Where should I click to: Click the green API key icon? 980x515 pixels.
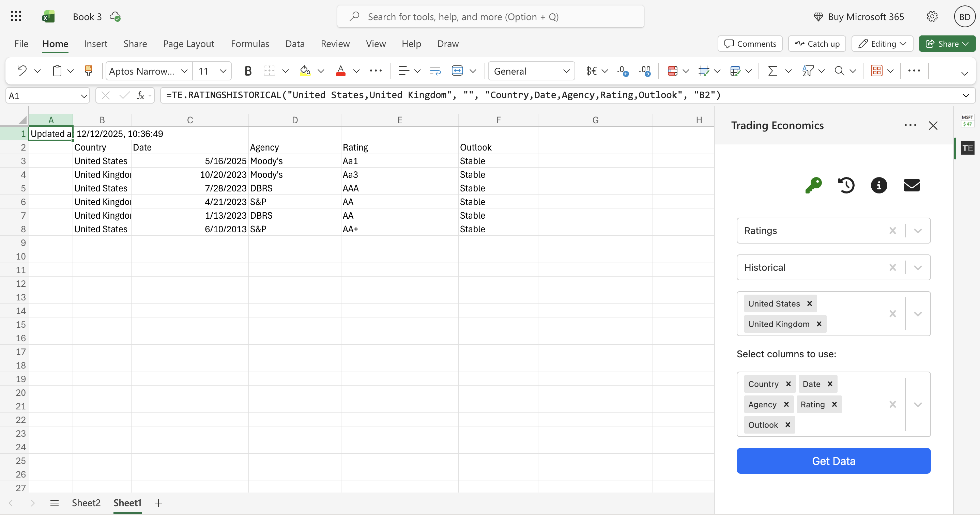814,185
